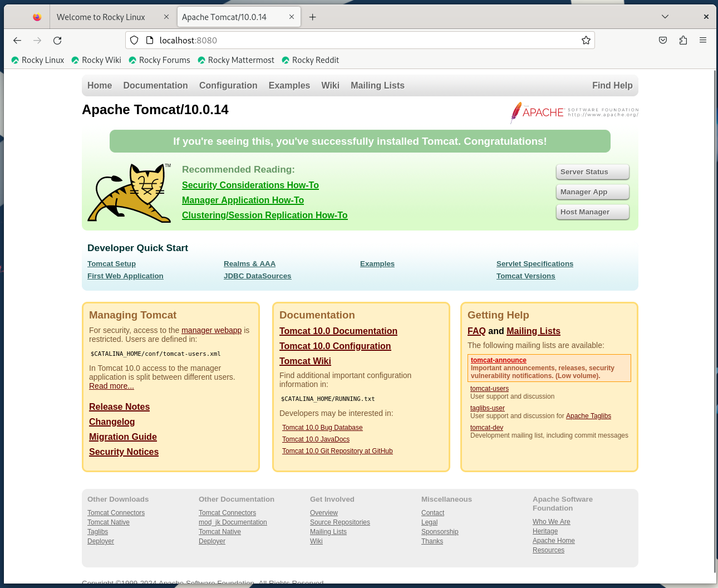Open the Migration Guide link

(x=123, y=437)
